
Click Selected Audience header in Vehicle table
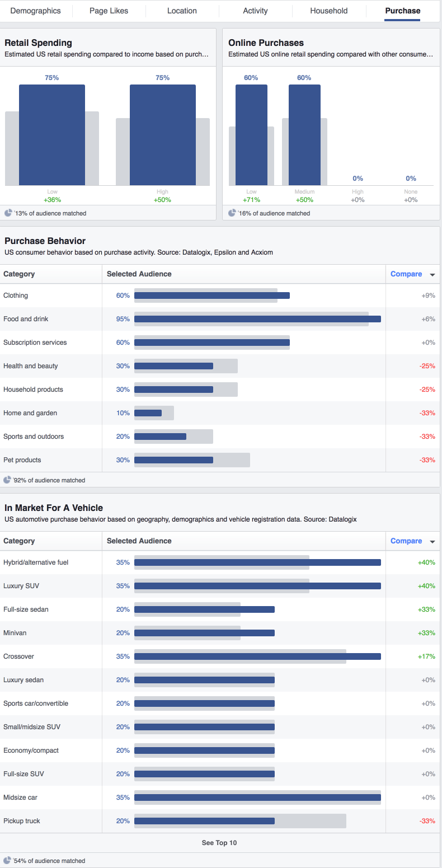point(139,541)
